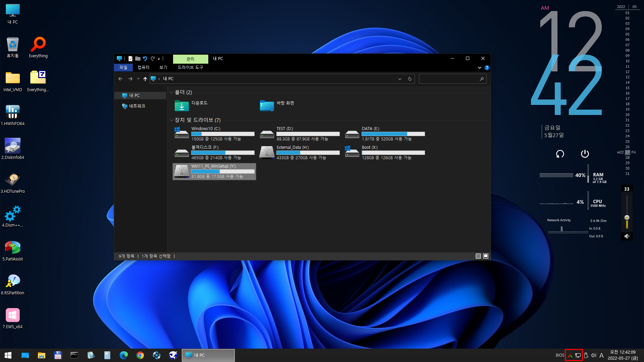The height and width of the screenshot is (362, 644).
Task: Expand the ribbon with the chevron
Action: 480,68
